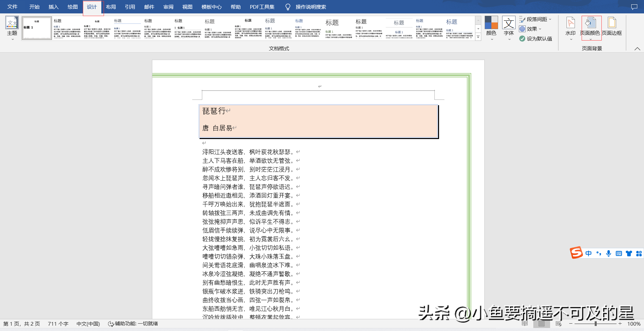Expand the 主题 dropdown arrow
The image size is (644, 331).
click(x=12, y=39)
